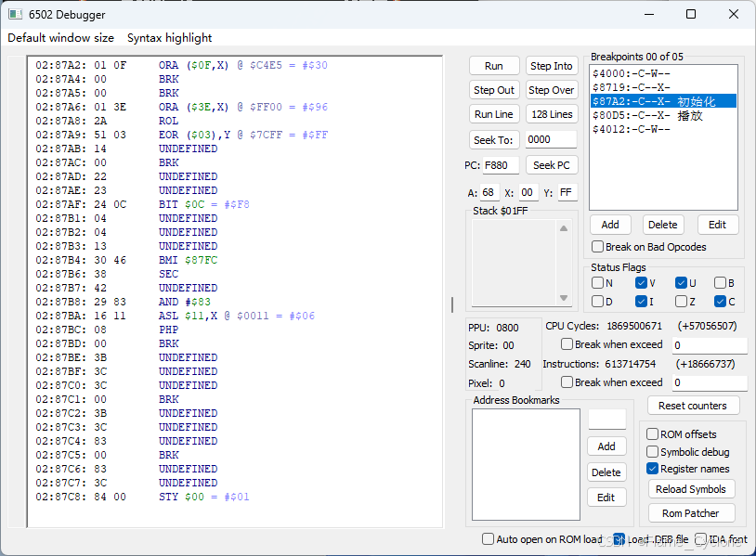The image size is (756, 556).
Task: Enable the ROM offsets checkbox
Action: 652,434
